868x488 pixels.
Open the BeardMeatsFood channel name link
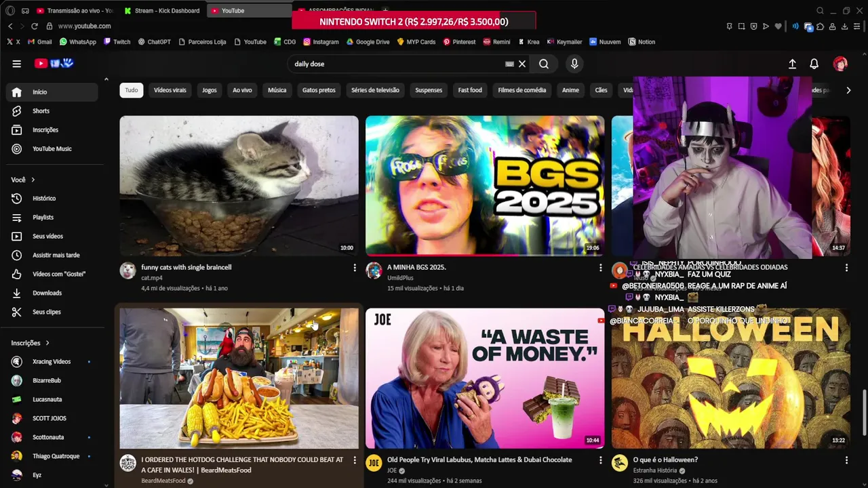coord(163,481)
